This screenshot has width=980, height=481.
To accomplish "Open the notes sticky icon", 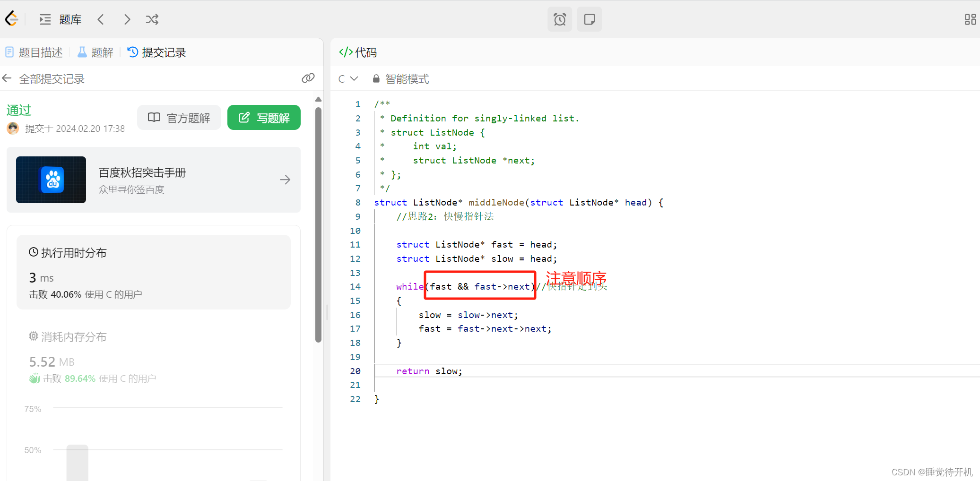I will click(589, 19).
